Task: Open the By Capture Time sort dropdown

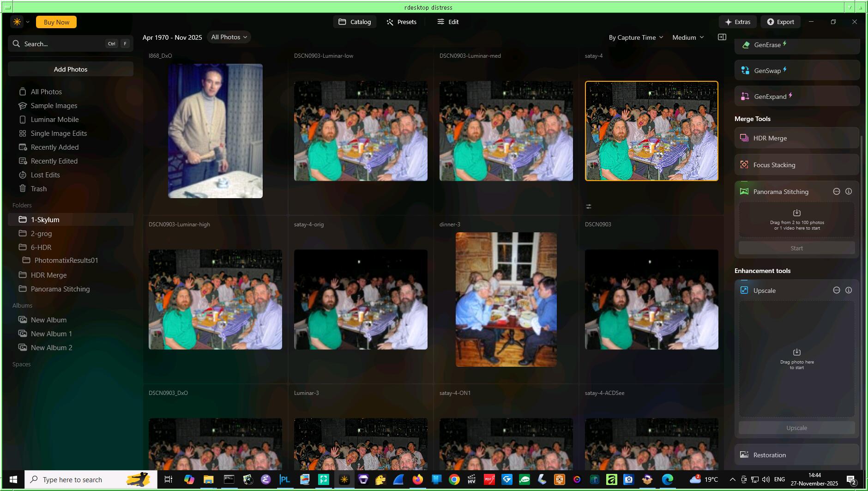Action: click(x=636, y=37)
